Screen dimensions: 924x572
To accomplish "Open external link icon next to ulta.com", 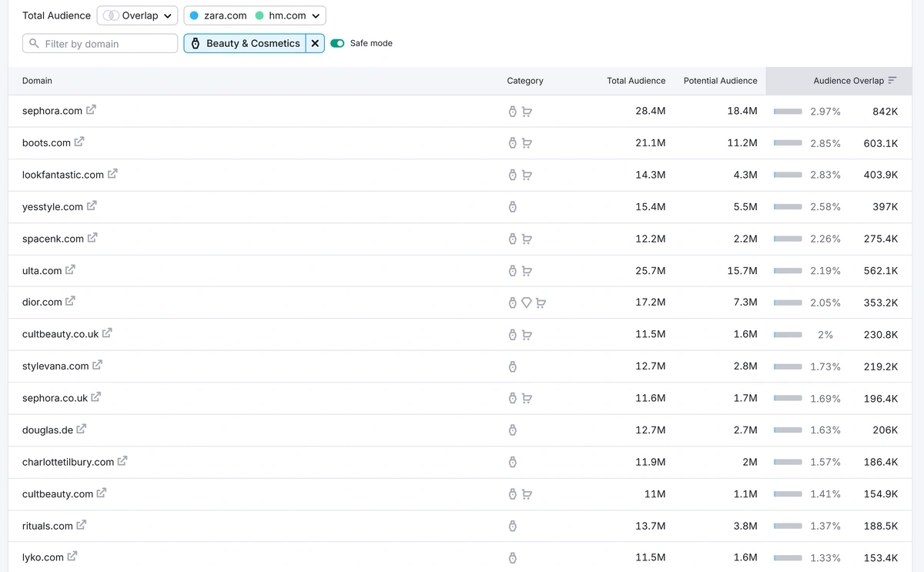I will (70, 269).
